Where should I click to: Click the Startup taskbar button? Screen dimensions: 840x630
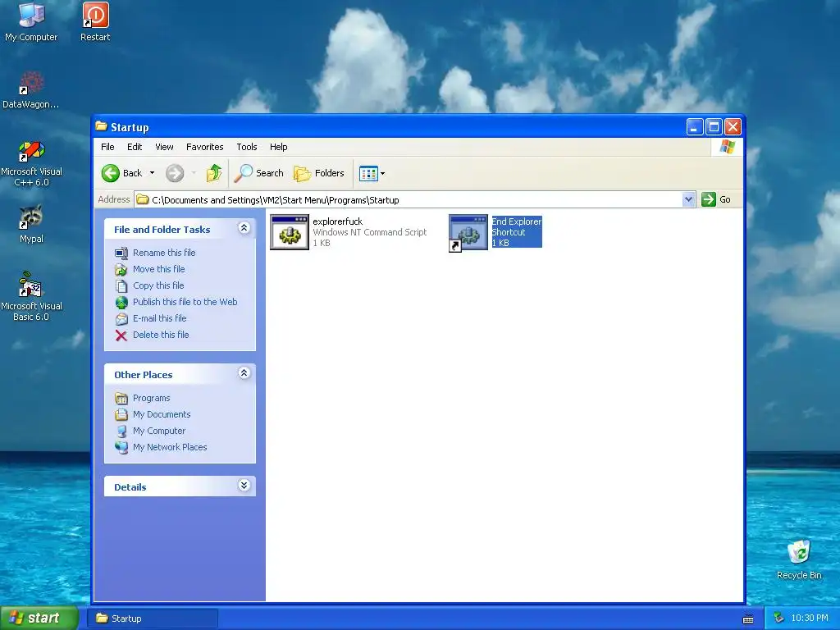[152, 619]
